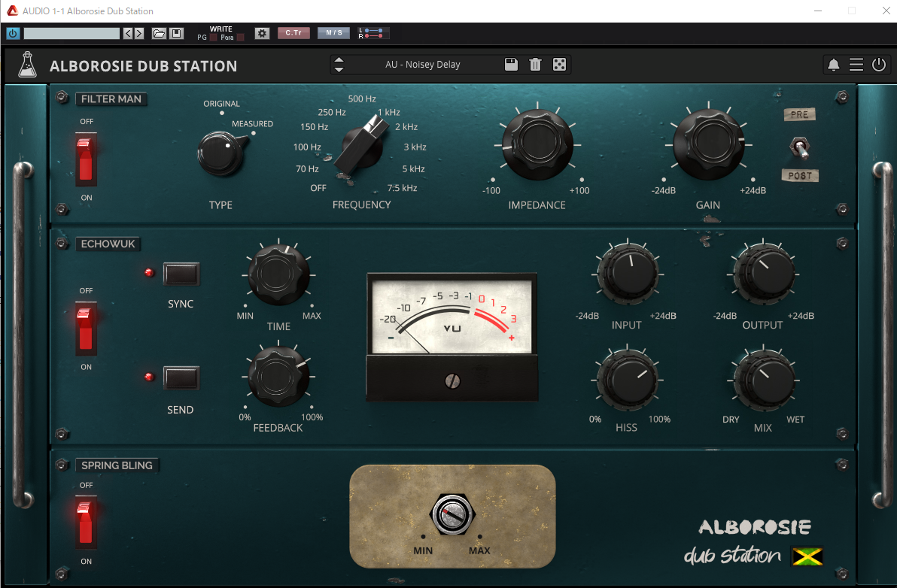Click the TIME knob
This screenshot has height=588, width=897.
pyautogui.click(x=278, y=274)
